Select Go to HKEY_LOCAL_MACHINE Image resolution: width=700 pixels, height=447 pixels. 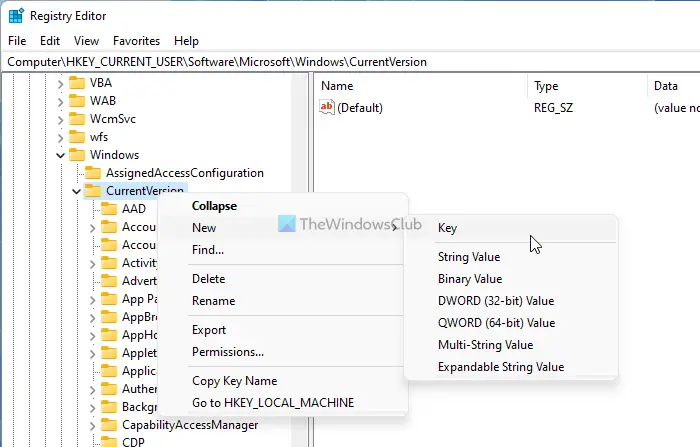(283, 402)
